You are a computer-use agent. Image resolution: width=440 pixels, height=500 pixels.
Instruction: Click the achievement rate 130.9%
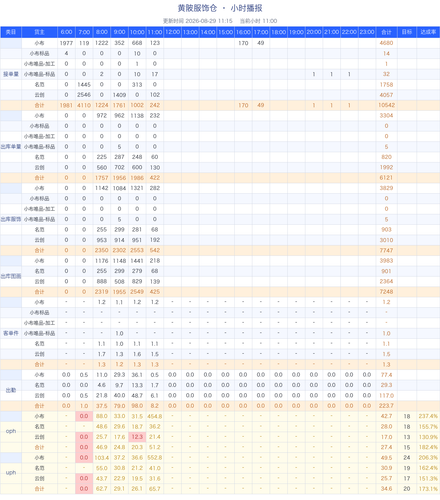[428, 437]
